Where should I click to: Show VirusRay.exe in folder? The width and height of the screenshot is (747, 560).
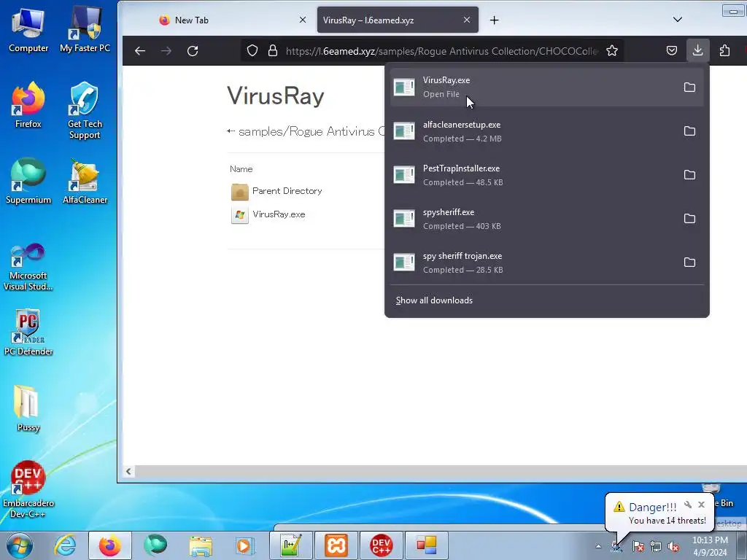click(x=689, y=87)
